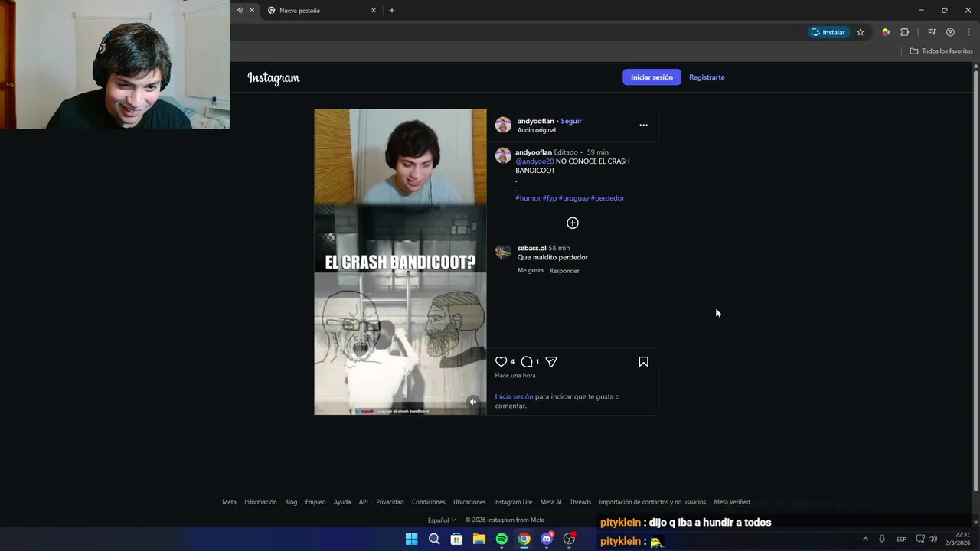
Task: Expand the Español language dropdown
Action: 442,520
